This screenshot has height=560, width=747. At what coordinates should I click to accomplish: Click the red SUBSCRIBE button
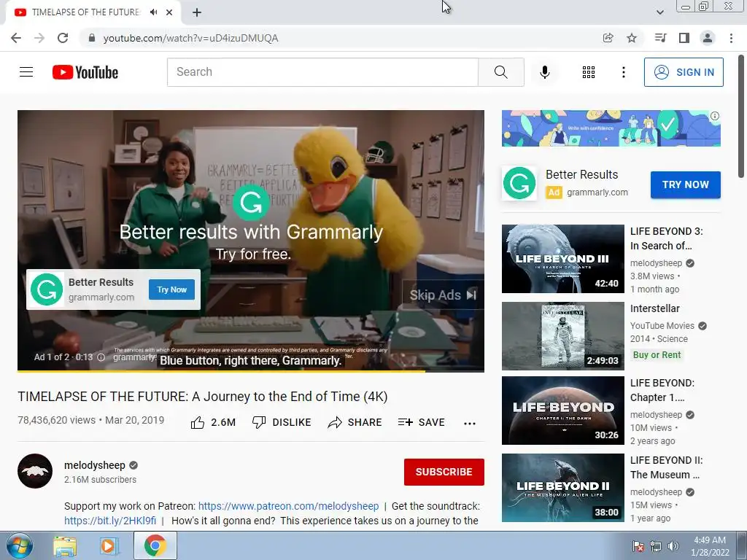[444, 472]
